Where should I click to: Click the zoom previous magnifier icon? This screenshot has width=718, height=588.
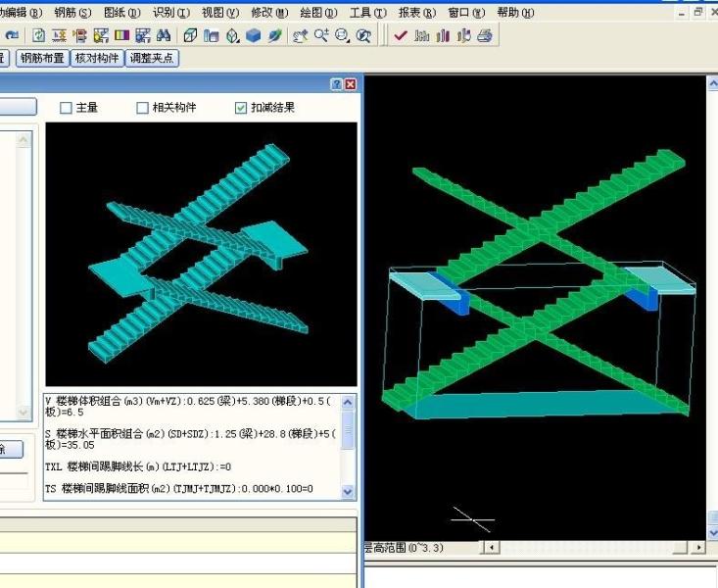pos(363,35)
